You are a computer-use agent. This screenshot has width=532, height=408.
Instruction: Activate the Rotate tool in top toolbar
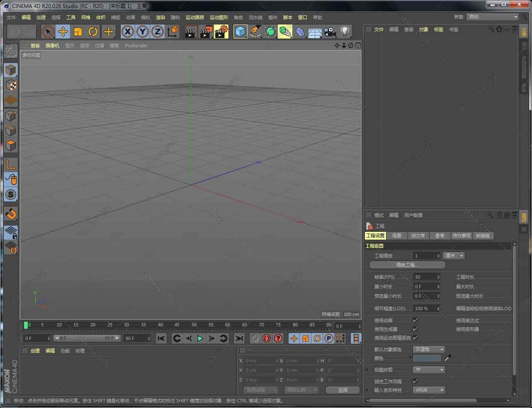[x=93, y=32]
